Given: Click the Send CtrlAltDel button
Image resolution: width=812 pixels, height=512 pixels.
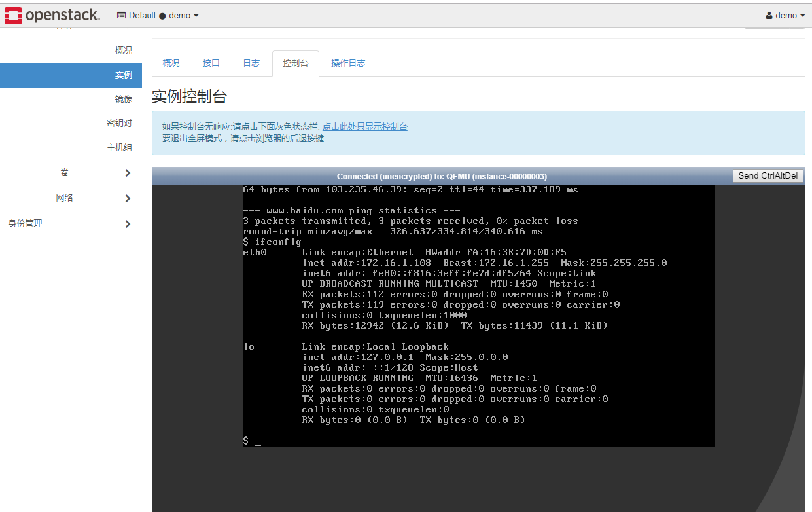Looking at the screenshot, I should [768, 175].
